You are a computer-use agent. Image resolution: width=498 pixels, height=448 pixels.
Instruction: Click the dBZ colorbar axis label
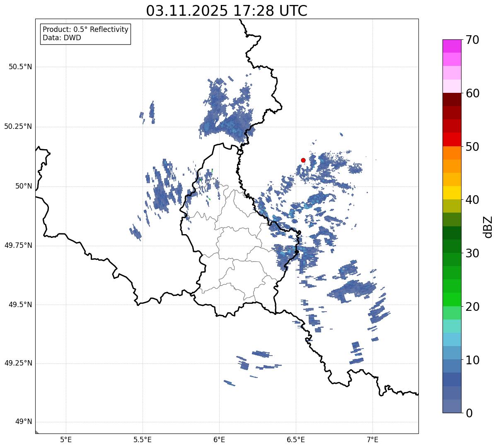tap(488, 226)
